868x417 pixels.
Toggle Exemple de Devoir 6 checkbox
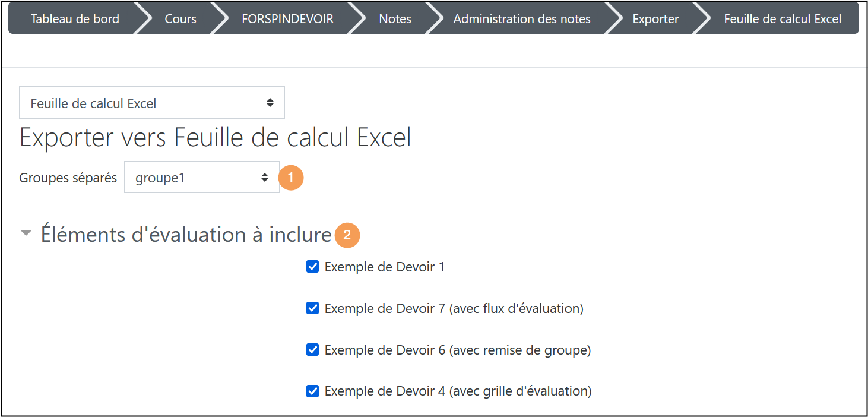(313, 350)
